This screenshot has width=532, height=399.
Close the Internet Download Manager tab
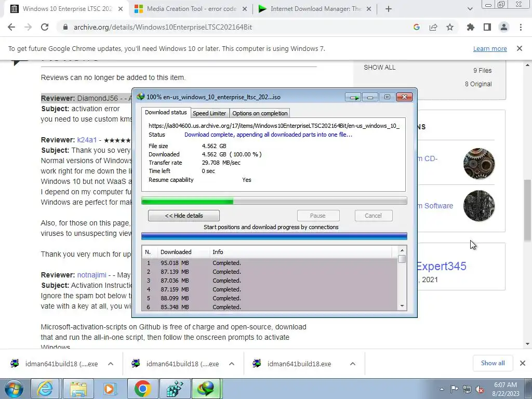pos(369,9)
